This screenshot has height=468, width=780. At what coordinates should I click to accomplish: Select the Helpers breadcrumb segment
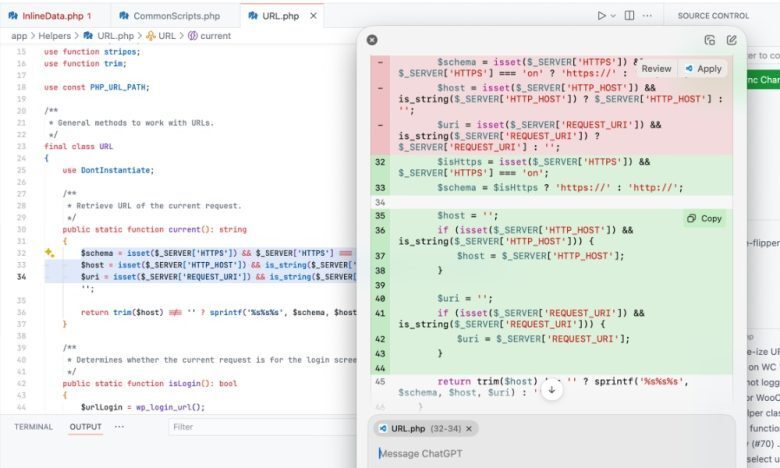pyautogui.click(x=55, y=36)
